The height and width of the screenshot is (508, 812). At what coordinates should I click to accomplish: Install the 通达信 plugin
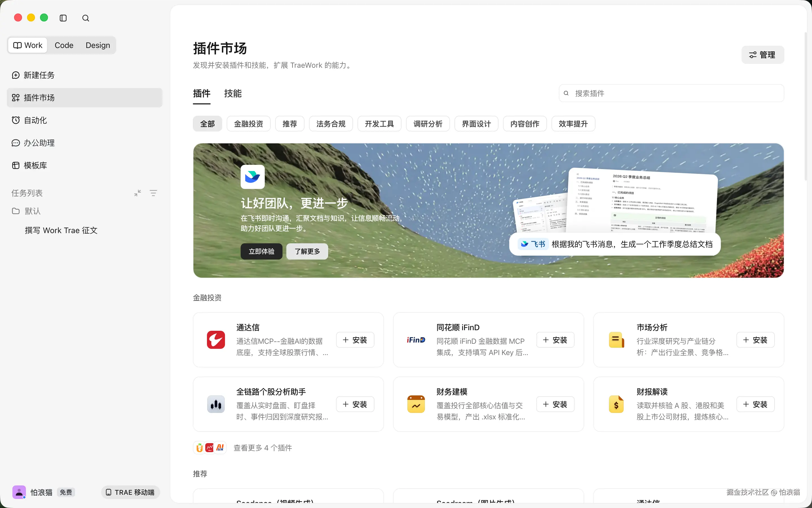click(x=355, y=340)
